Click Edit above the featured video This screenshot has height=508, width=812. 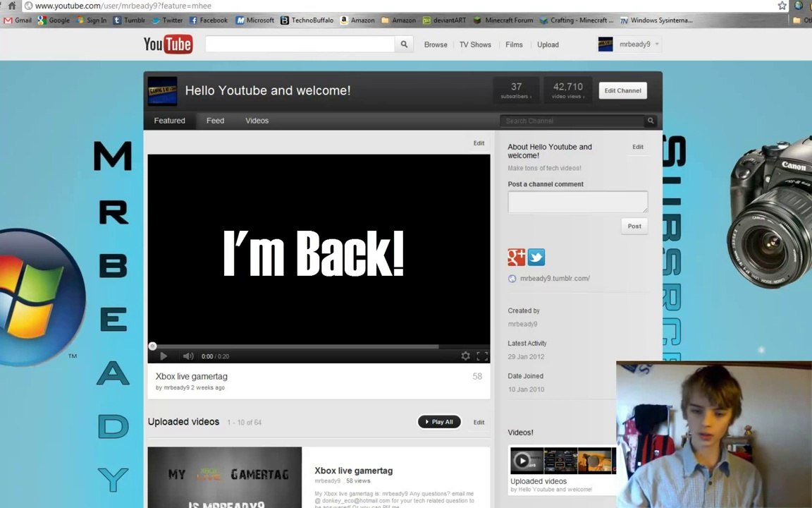click(x=479, y=143)
